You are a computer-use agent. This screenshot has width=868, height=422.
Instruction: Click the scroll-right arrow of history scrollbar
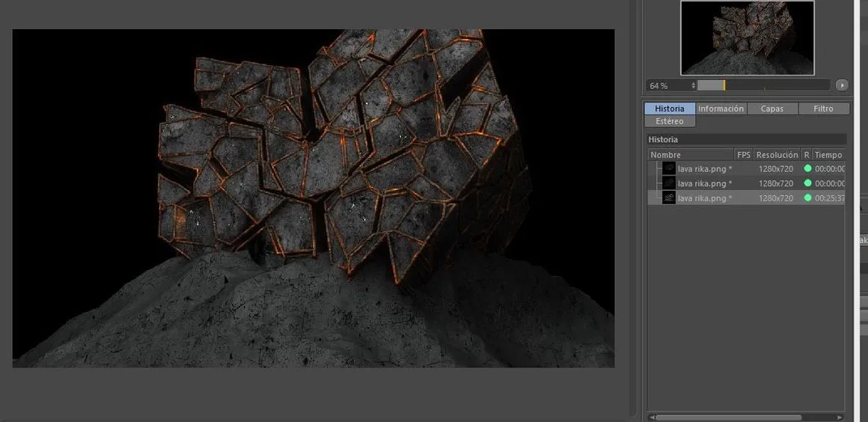tap(840, 418)
